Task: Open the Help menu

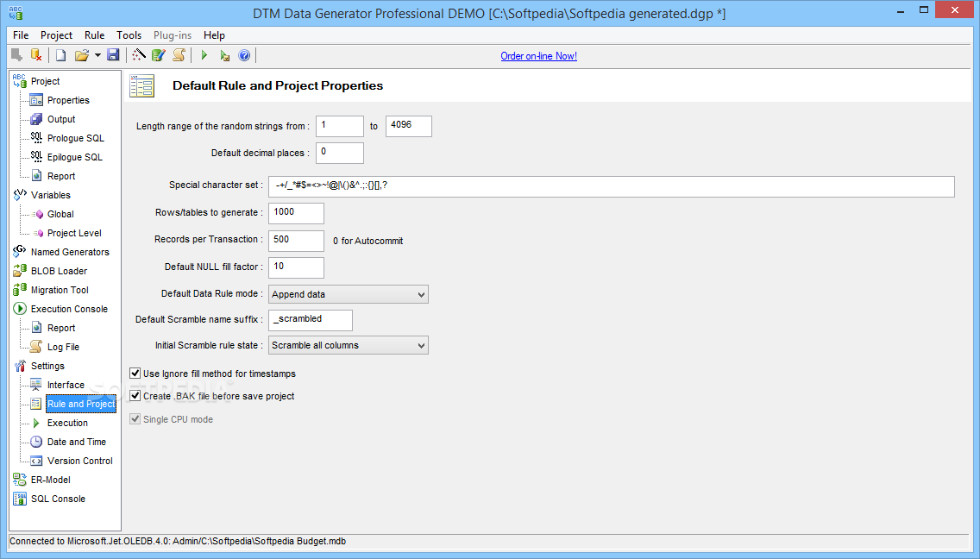Action: coord(214,35)
